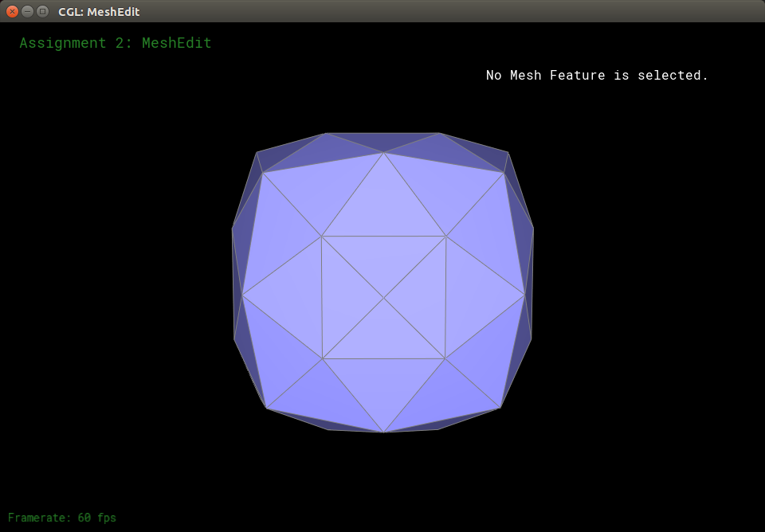This screenshot has width=765, height=532.
Task: Close the CGL: MeshEdit window
Action: click(12, 11)
